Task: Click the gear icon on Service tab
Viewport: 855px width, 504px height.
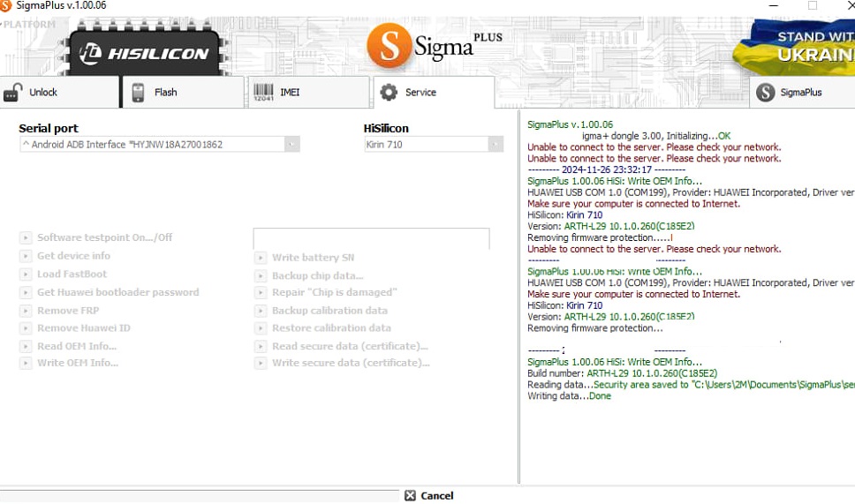Action: (x=389, y=92)
